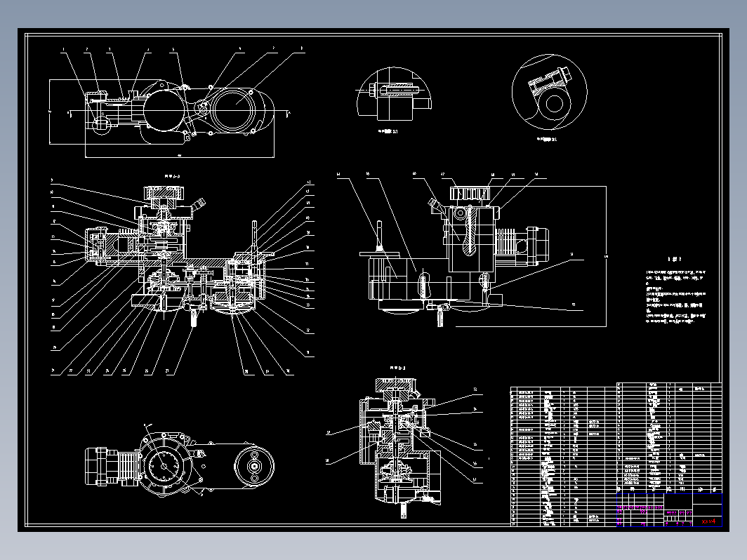747x560 pixels.
Task: Click the parts list table
Action: [616, 454]
